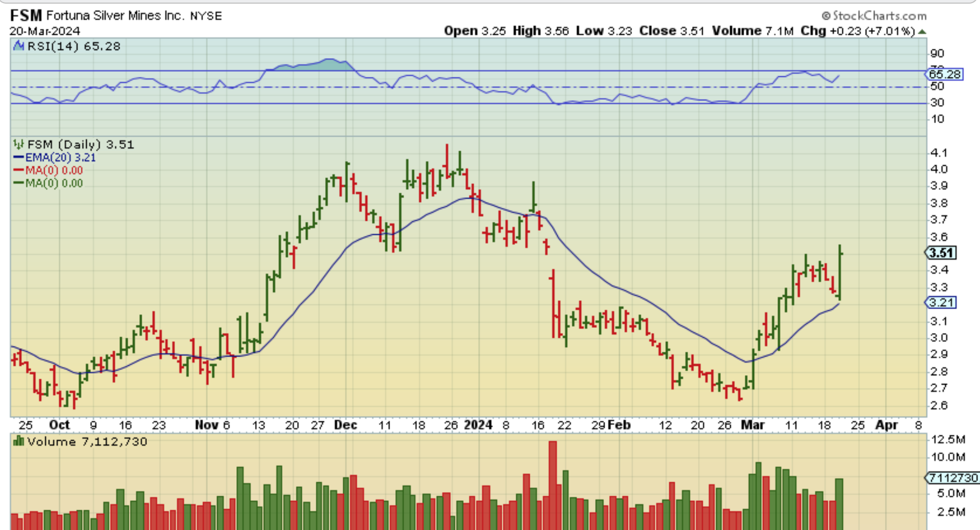Click the 3.4 price axis label
980x530 pixels.
(939, 270)
